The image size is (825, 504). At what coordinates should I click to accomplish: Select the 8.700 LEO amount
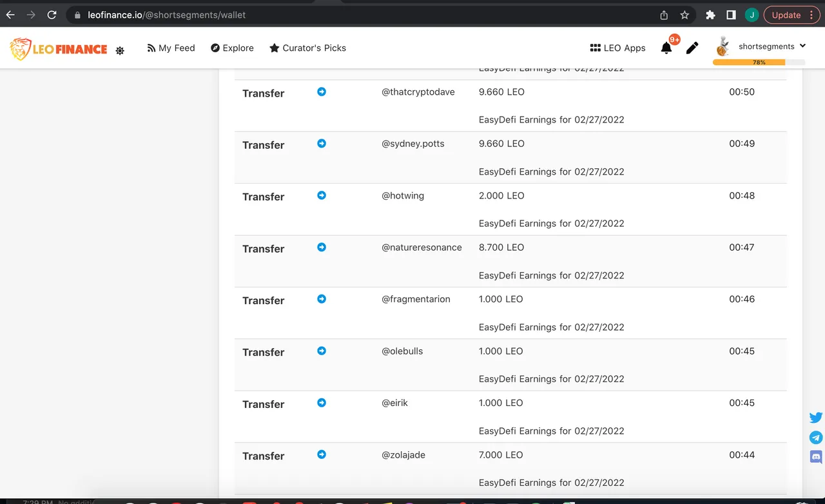point(501,247)
